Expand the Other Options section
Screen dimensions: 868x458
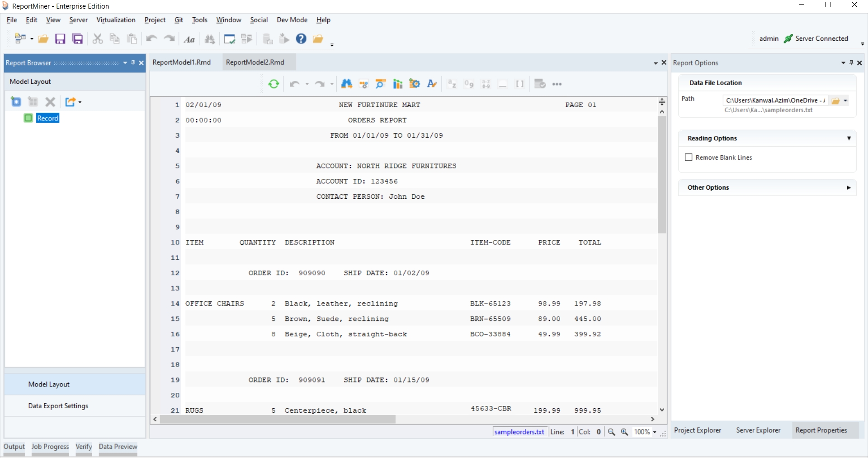point(849,188)
